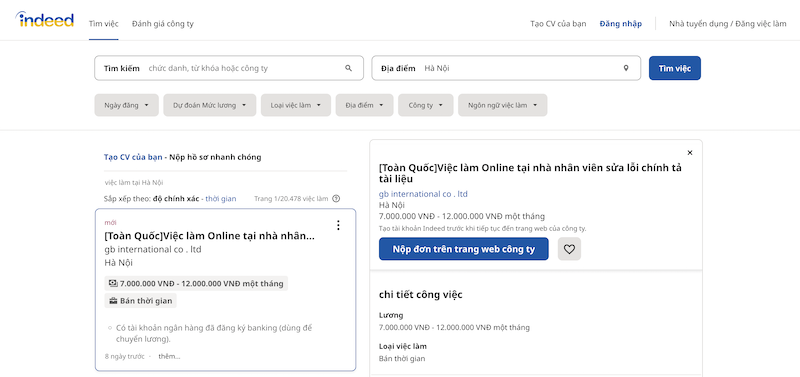
Task: Click the chi tiết công việc heading
Action: 420,294
